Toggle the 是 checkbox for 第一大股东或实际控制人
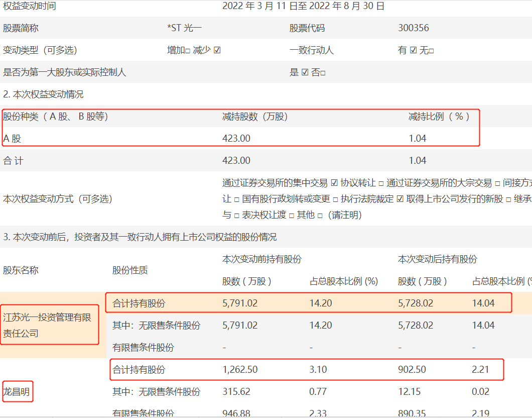This screenshot has width=532, height=418. [x=305, y=72]
